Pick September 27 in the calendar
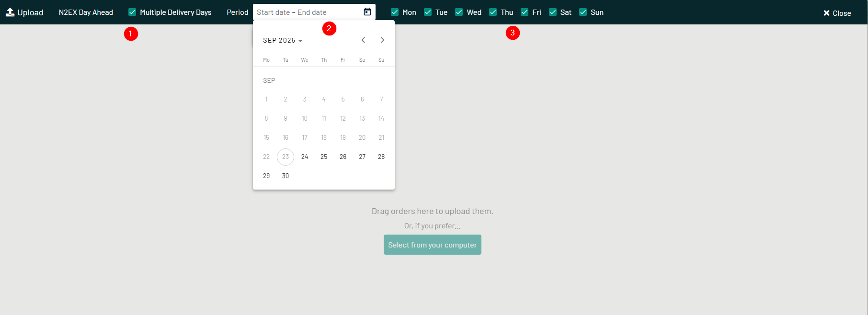868x315 pixels. 362,157
